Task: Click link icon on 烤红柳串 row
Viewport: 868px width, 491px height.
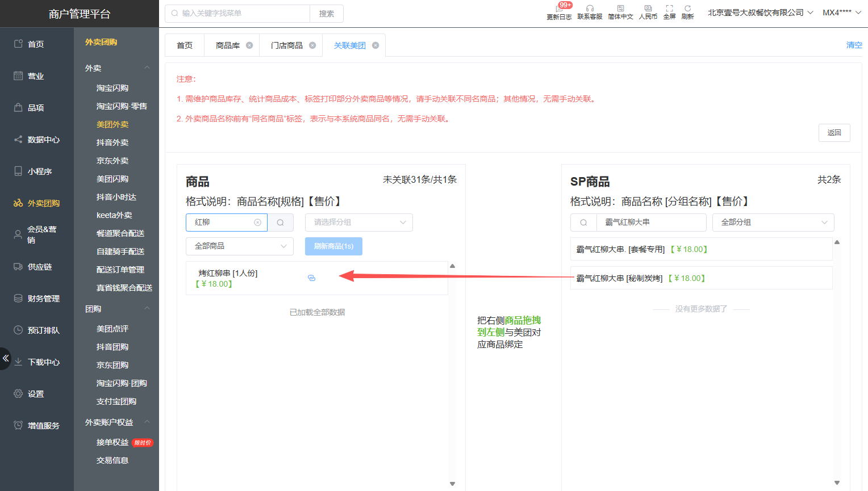Action: point(311,278)
